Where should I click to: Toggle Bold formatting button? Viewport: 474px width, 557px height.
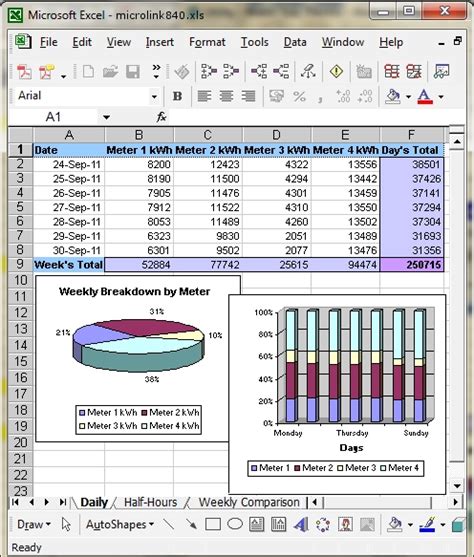(177, 96)
